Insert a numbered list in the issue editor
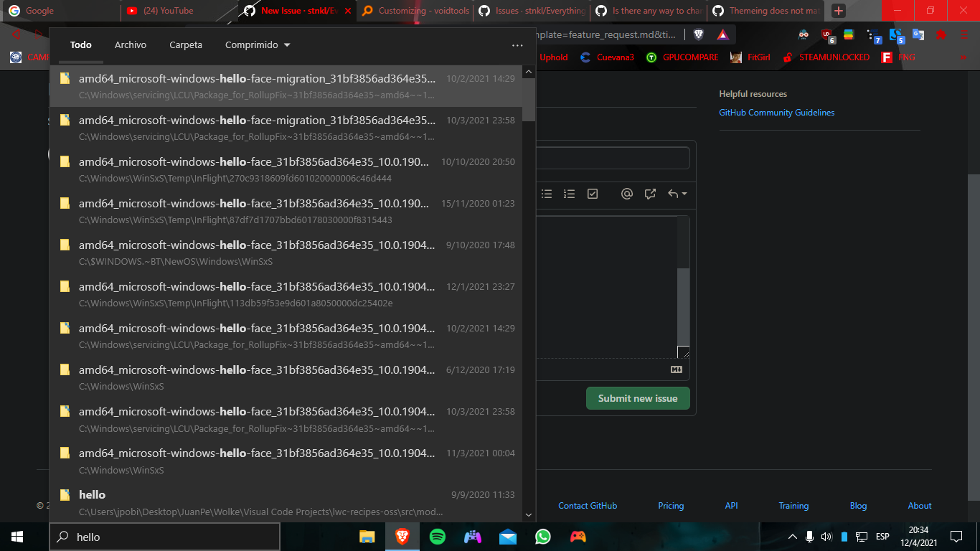Screen dimensions: 980x551 pos(569,194)
